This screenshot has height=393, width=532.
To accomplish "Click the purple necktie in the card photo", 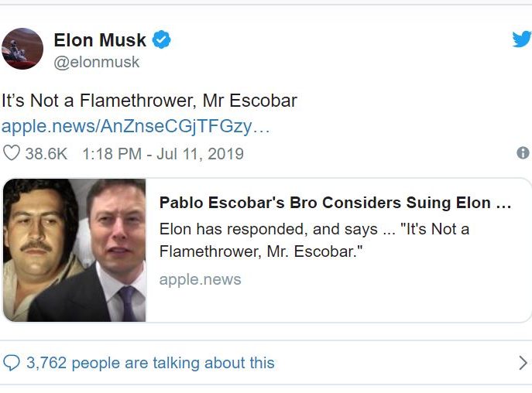I will pyautogui.click(x=128, y=302).
